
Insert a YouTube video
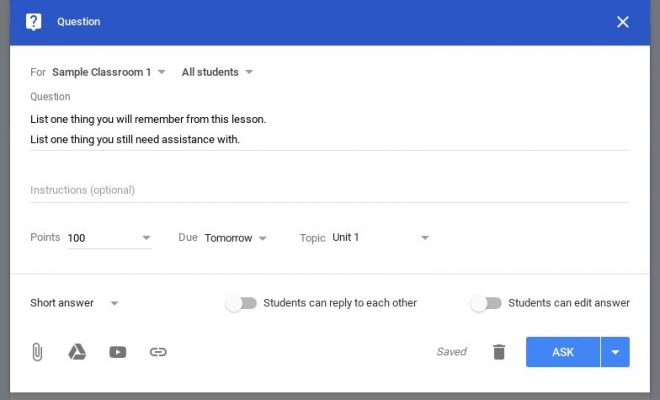coord(117,352)
